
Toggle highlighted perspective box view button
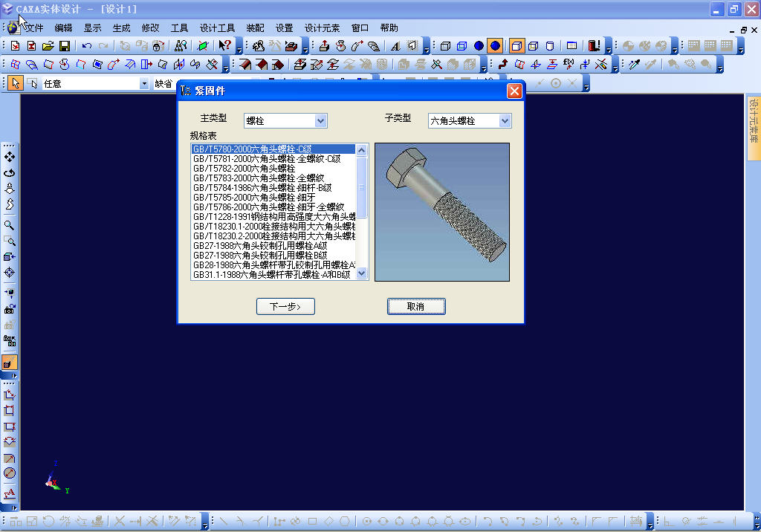[517, 45]
